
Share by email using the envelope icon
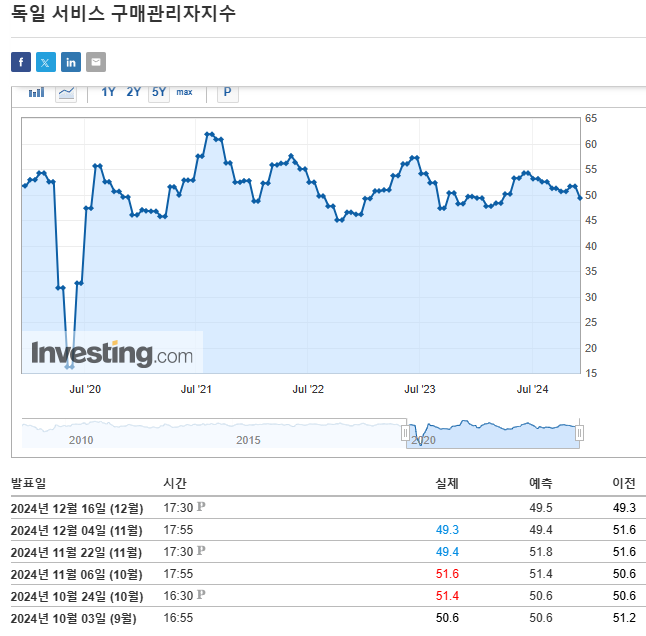[x=96, y=62]
